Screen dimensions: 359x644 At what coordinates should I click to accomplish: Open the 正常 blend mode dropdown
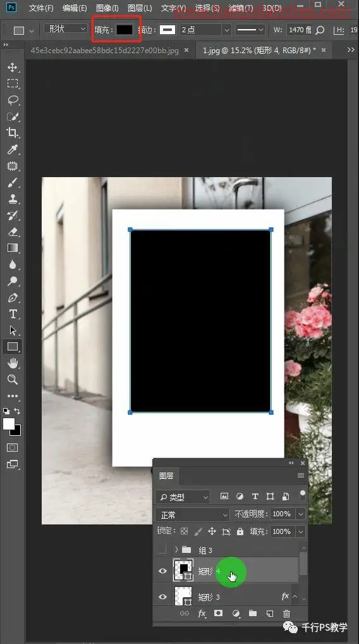[192, 514]
